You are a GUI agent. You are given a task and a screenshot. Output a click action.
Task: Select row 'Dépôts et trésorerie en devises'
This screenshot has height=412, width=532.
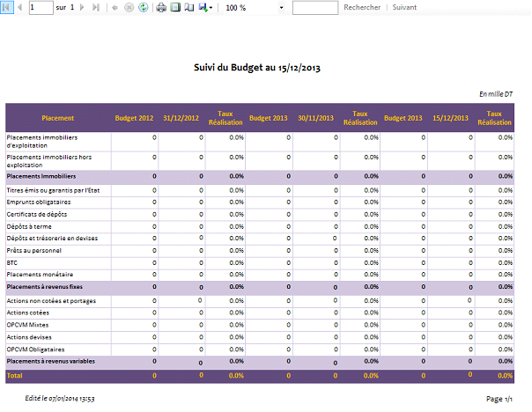[x=260, y=239]
